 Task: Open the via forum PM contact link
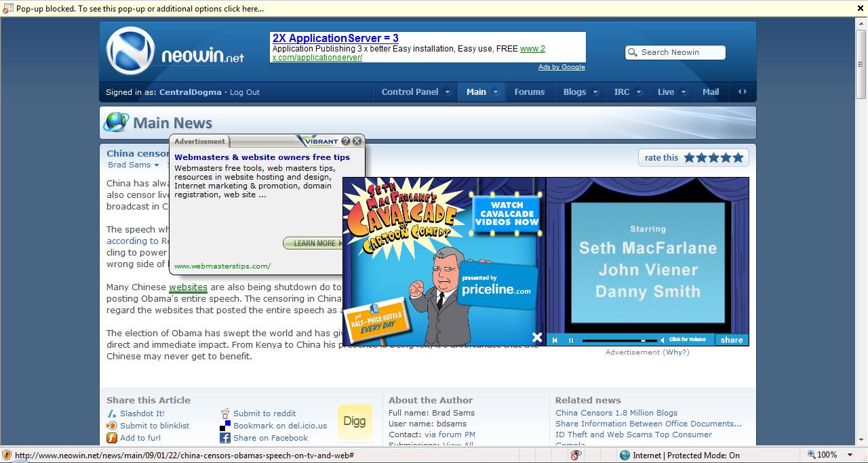[450, 435]
